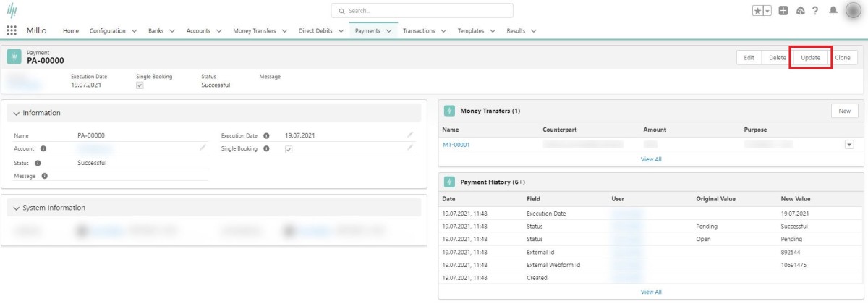Viewport: 868px width, 304px height.
Task: Collapse the Information section
Action: point(16,114)
